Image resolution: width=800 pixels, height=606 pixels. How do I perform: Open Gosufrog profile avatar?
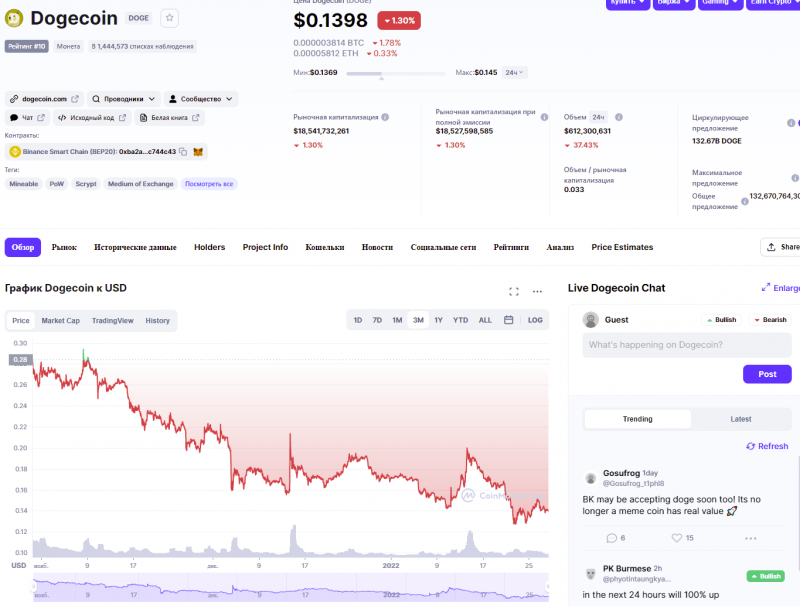591,478
